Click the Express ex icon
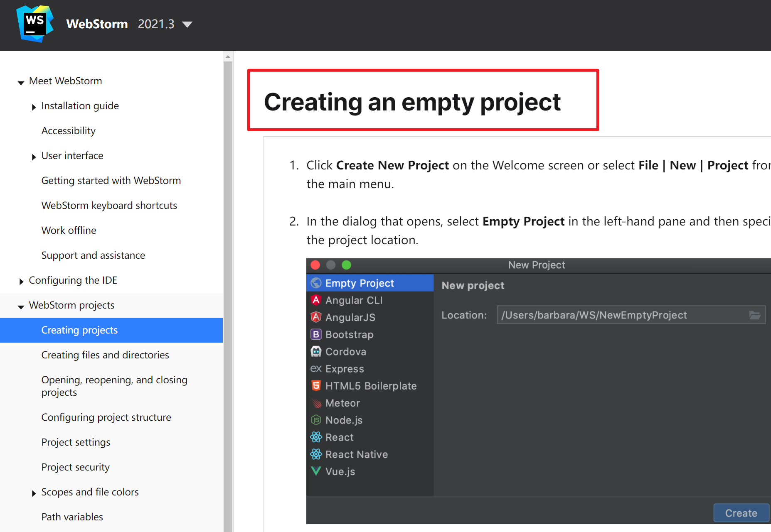This screenshot has width=771, height=532. coord(316,368)
